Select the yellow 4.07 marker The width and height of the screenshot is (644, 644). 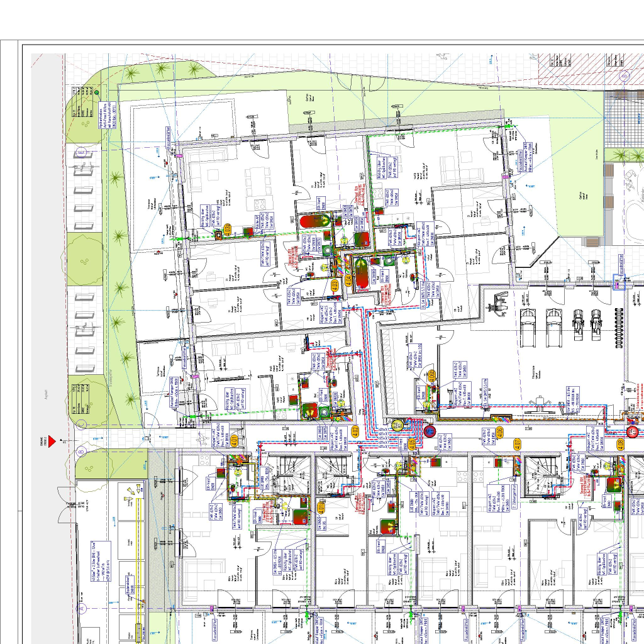point(517,445)
